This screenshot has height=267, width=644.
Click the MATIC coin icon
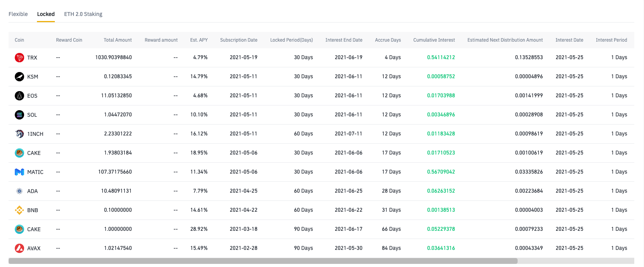point(19,172)
